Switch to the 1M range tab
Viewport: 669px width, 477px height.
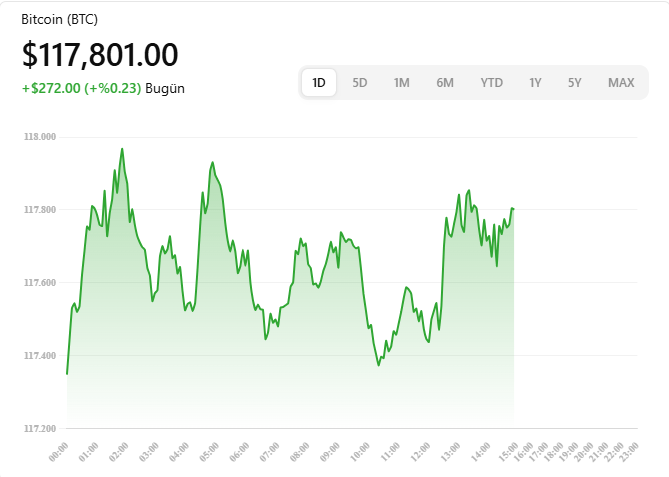[x=401, y=83]
